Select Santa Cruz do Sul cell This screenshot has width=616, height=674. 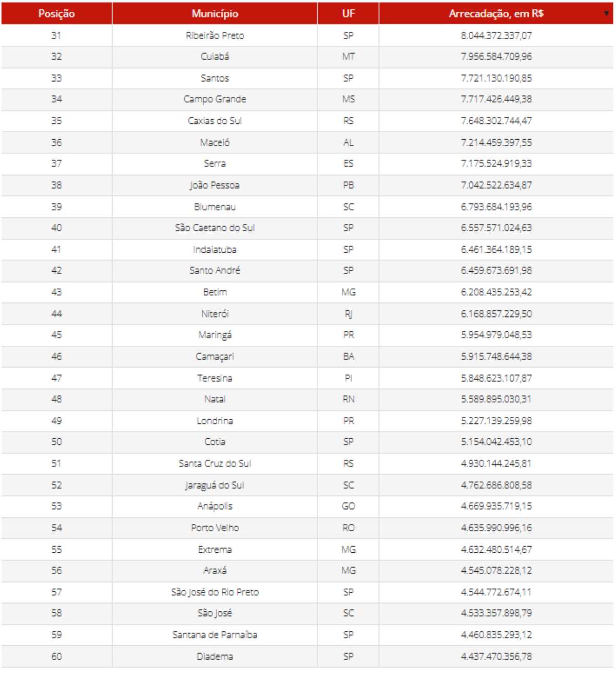pos(215,463)
